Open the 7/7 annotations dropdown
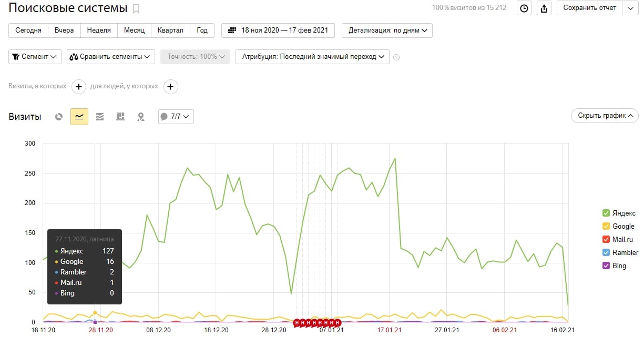Image resolution: width=644 pixels, height=347 pixels. (176, 117)
